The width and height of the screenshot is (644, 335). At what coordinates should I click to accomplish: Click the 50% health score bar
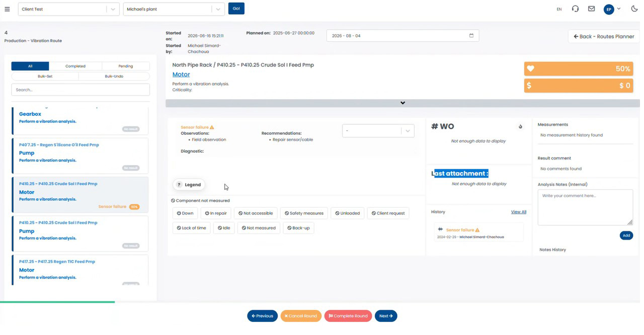(579, 69)
